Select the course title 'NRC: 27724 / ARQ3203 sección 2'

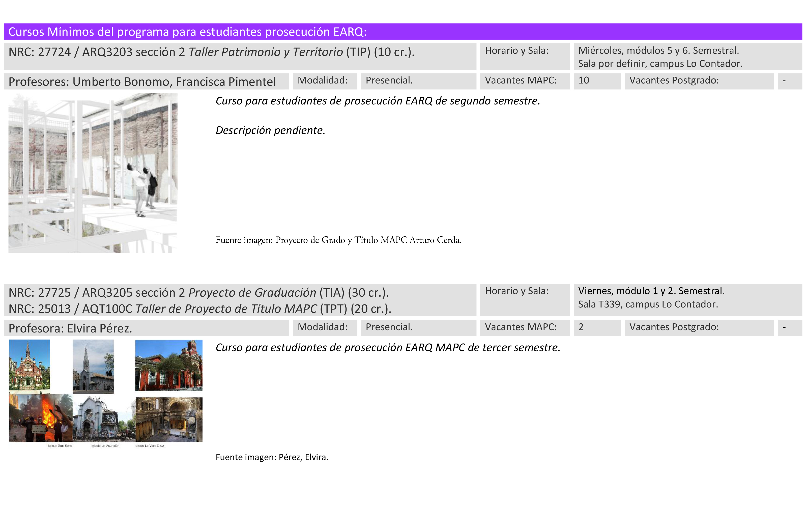tap(97, 52)
